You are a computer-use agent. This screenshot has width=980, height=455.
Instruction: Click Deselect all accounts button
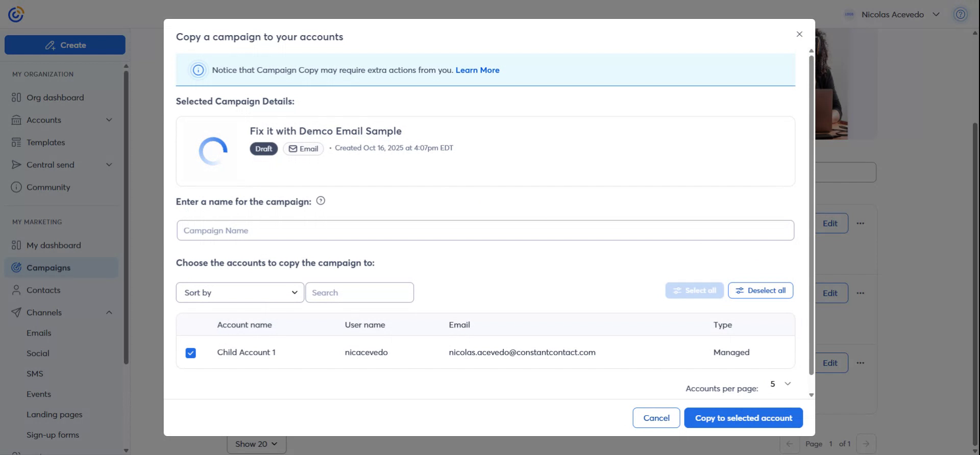pos(760,291)
